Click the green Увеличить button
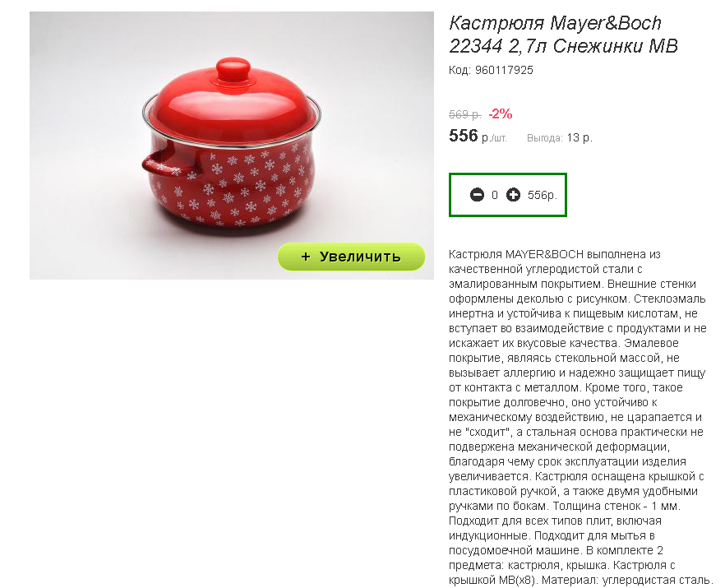The height and width of the screenshot is (588, 725). (x=351, y=257)
